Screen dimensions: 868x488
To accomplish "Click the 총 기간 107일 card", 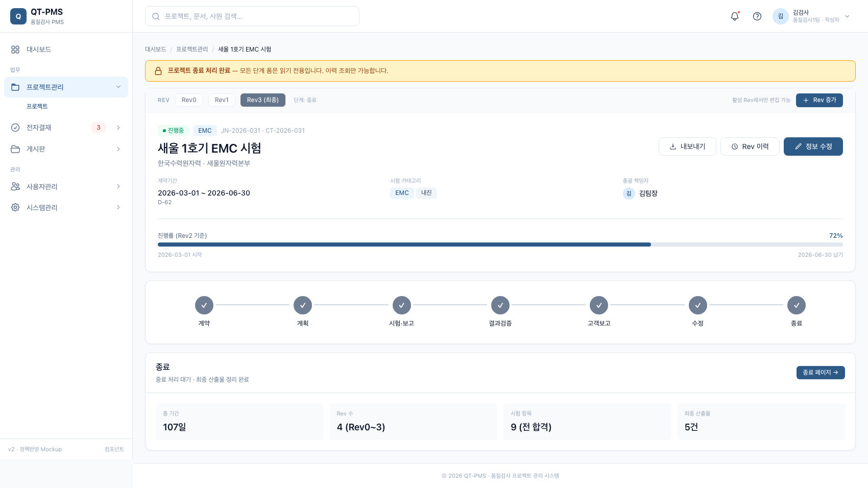I will click(x=239, y=422).
